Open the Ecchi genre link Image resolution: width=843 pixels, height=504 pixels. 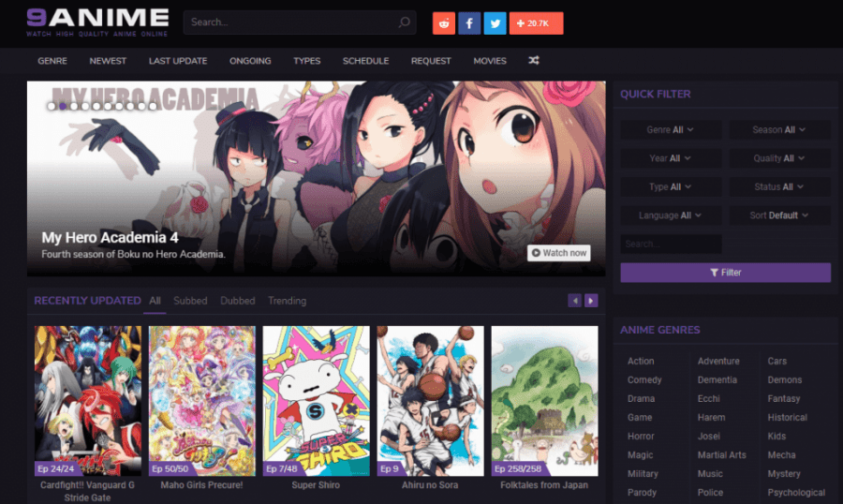(709, 398)
